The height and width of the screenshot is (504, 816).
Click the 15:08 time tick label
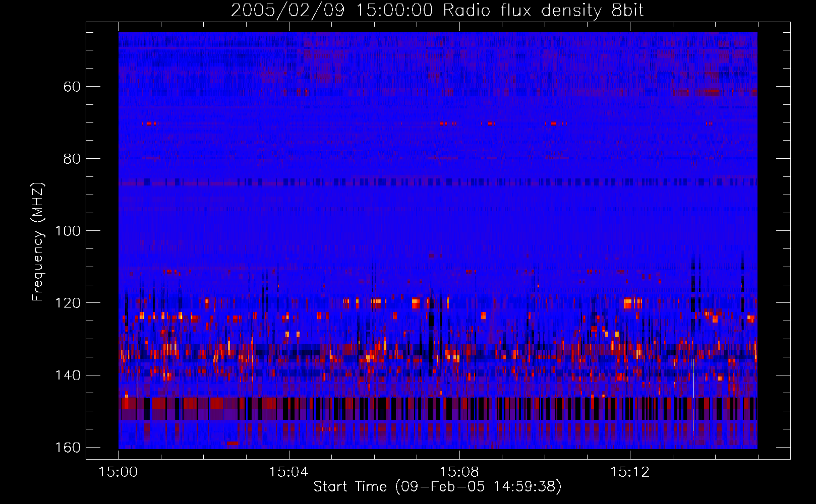tap(459, 472)
